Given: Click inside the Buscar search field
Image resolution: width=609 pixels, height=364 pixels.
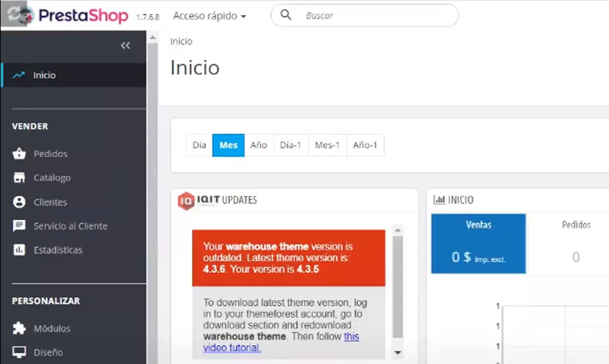Looking at the screenshot, I should [364, 16].
